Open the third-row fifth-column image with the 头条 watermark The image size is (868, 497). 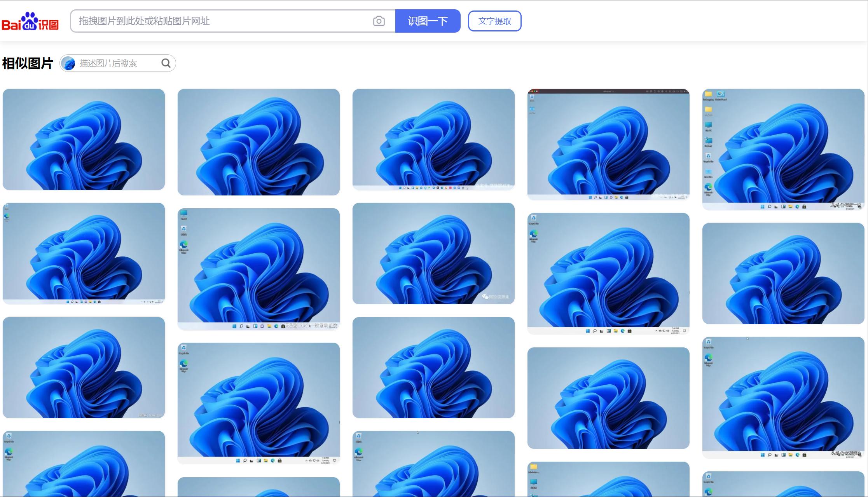(783, 398)
